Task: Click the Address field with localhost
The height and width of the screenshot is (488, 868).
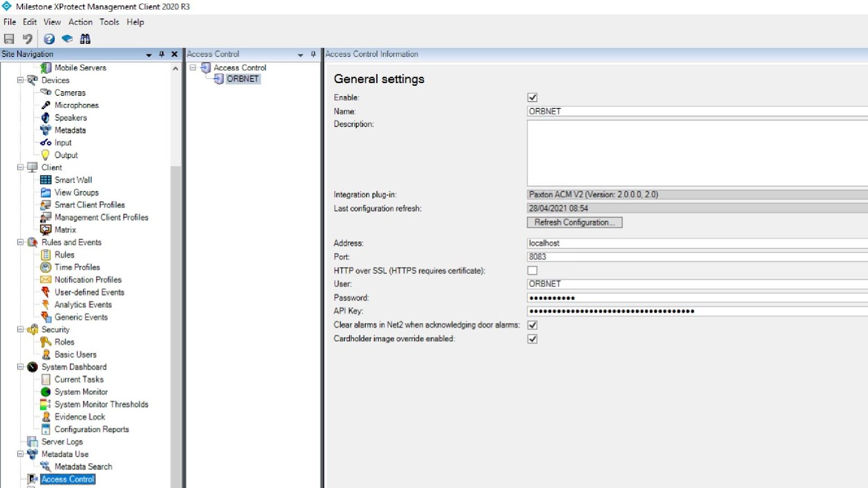Action: (x=698, y=244)
